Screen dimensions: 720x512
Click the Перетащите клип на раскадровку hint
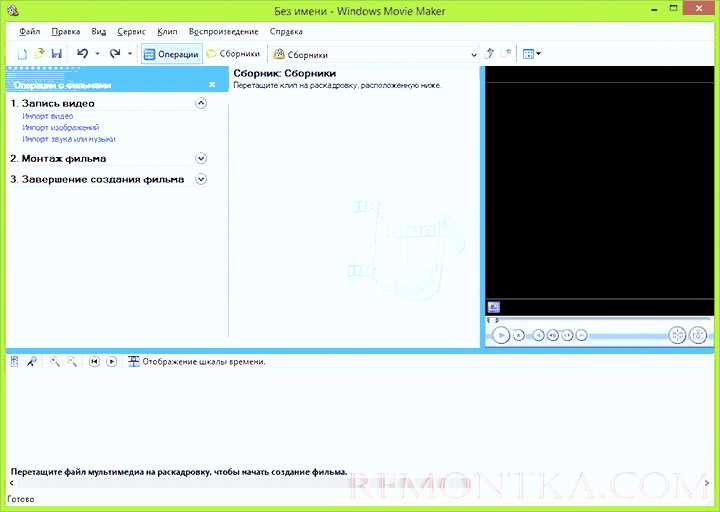pos(337,85)
